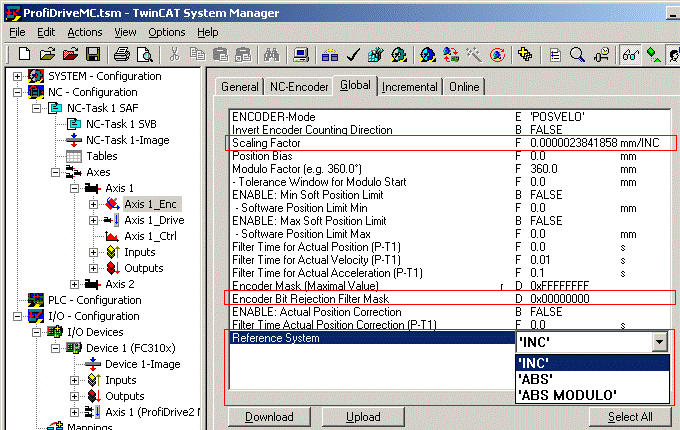Click the green diamond toolbar icon

pyautogui.click(x=653, y=55)
